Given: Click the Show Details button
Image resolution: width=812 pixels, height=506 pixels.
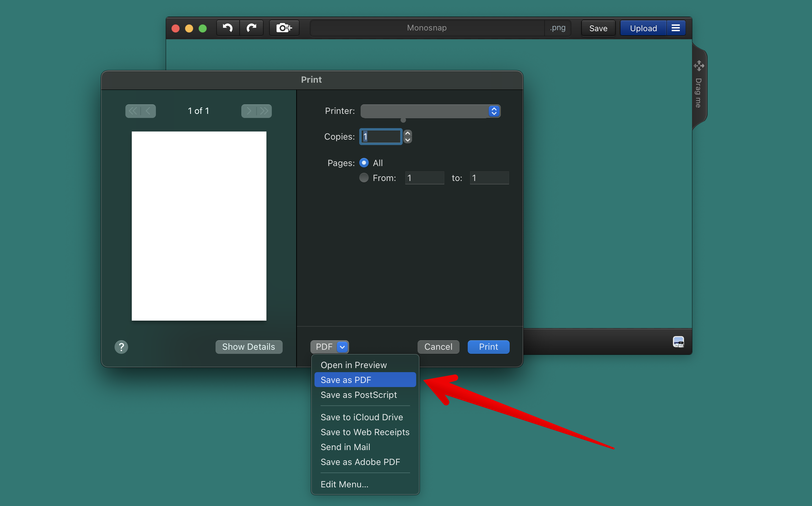Looking at the screenshot, I should click(248, 347).
